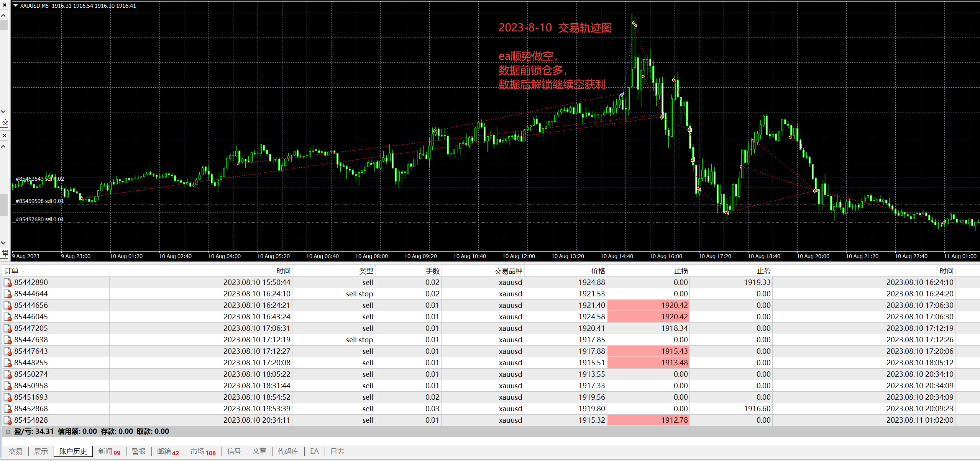Click the upward scroll arrow on the left panel
The height and width of the screenshot is (461, 980).
[3, 15]
